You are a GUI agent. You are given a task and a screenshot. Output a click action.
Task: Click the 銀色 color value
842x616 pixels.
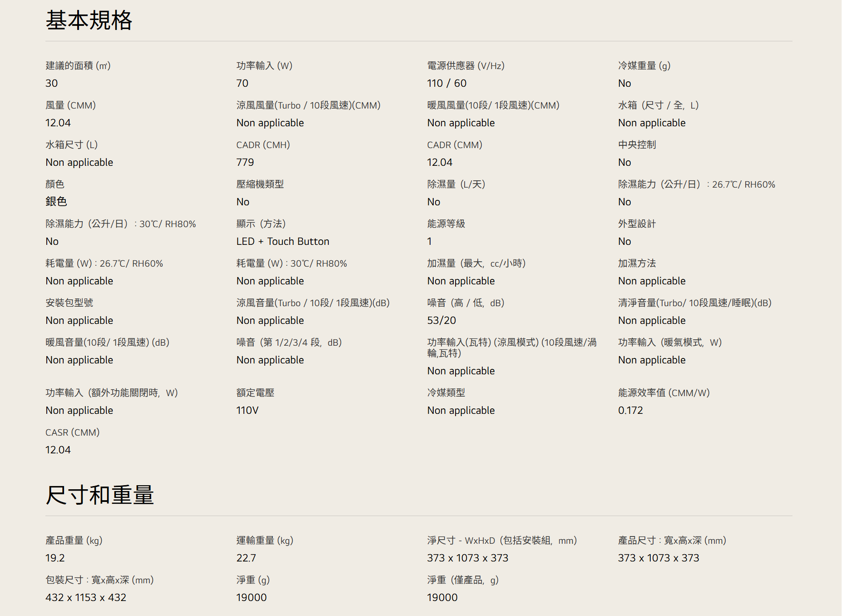56,202
